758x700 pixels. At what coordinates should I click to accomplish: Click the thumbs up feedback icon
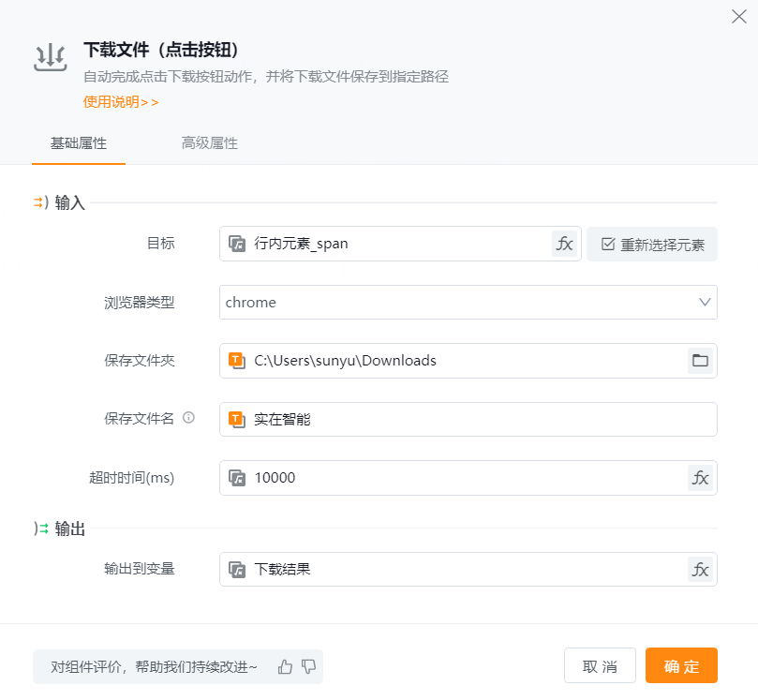tap(286, 667)
